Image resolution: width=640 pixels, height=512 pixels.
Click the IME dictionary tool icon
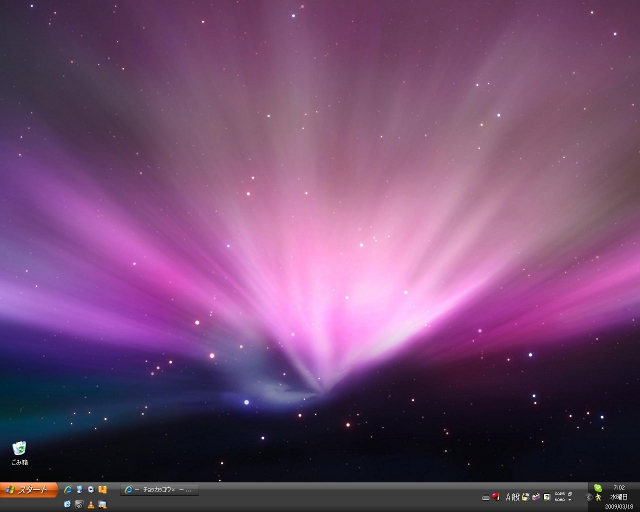point(547,497)
